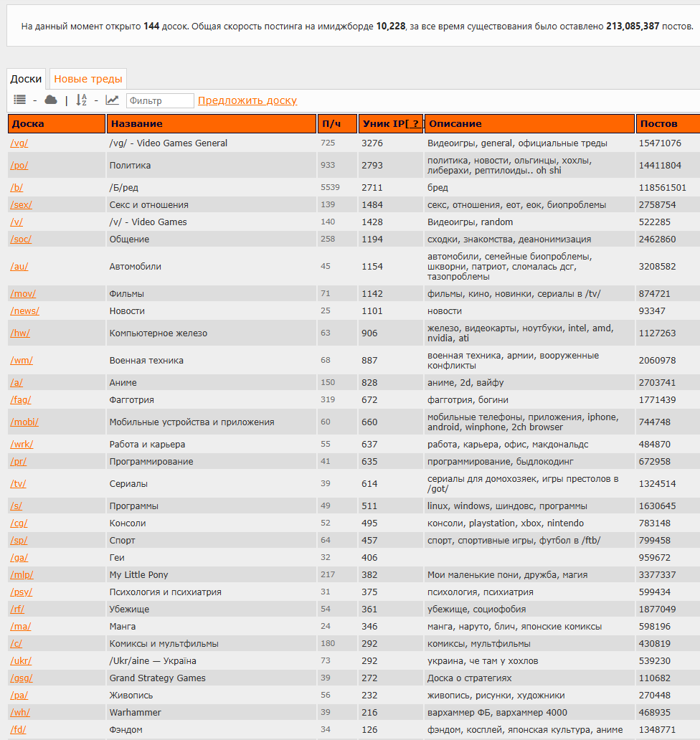
Task: Open the /pa/ board link
Action: click(19, 695)
